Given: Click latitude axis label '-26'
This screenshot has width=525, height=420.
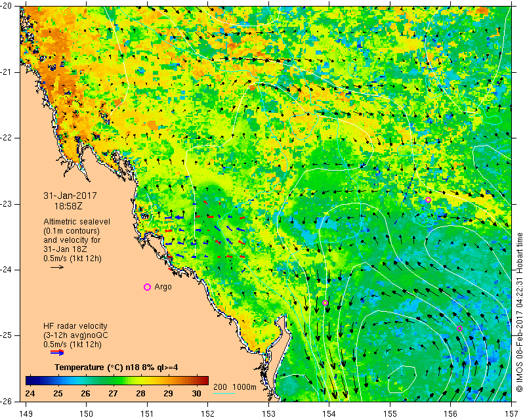Looking at the screenshot, I should coord(6,401).
